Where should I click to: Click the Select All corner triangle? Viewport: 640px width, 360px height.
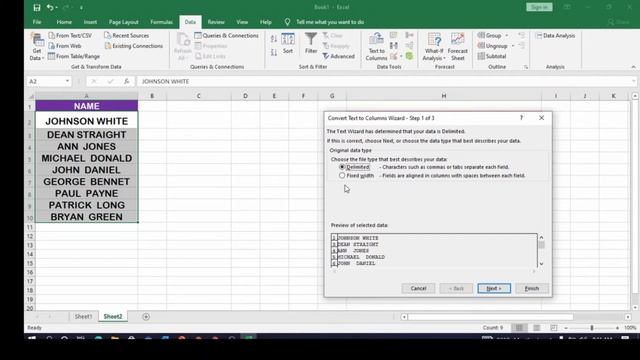coord(31,96)
